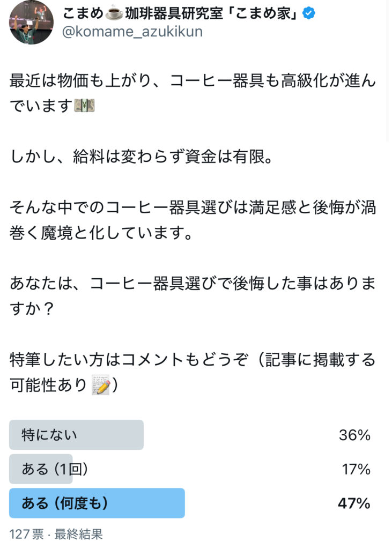Click the 17% poll result value
The image size is (392, 549).
(x=356, y=469)
